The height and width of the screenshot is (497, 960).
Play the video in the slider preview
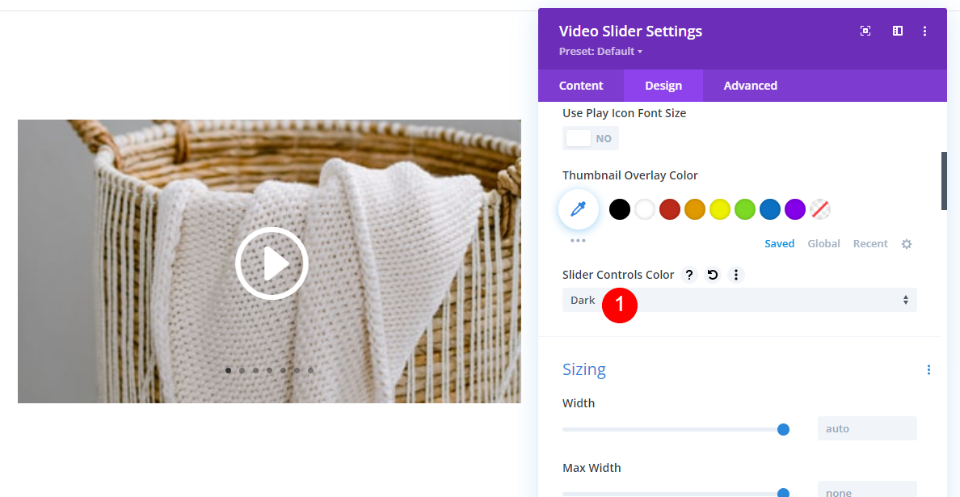click(272, 264)
